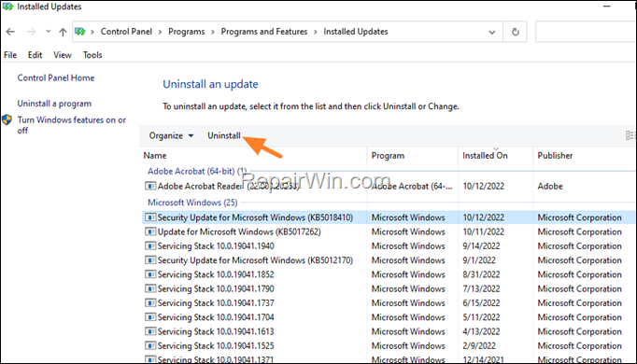
Task: Collapse the Microsoft Windows (25) group
Action: pyautogui.click(x=192, y=203)
